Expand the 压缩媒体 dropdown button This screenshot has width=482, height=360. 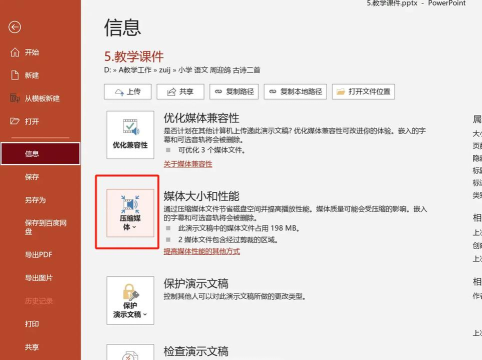click(x=130, y=213)
